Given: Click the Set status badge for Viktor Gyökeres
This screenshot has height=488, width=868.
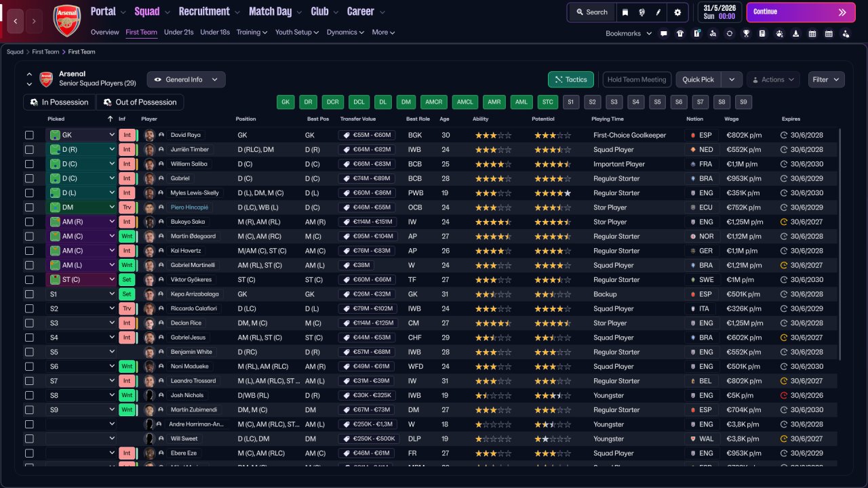Looking at the screenshot, I should [x=127, y=279].
